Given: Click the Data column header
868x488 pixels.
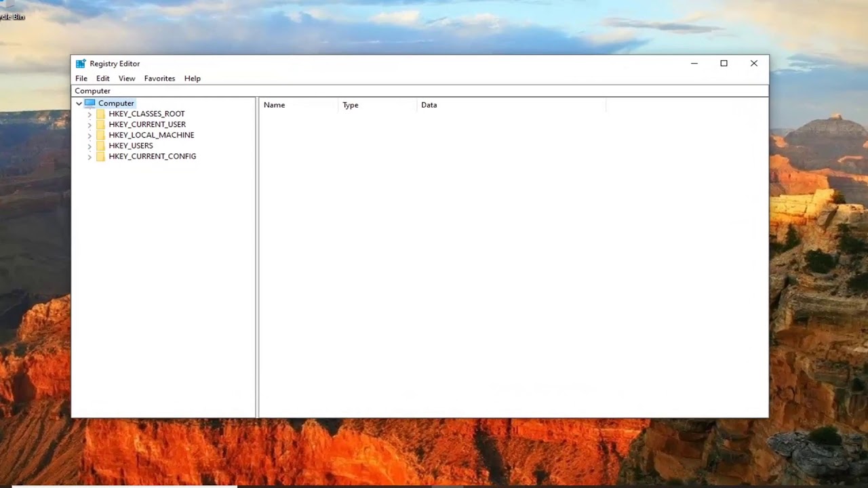Looking at the screenshot, I should 511,105.
